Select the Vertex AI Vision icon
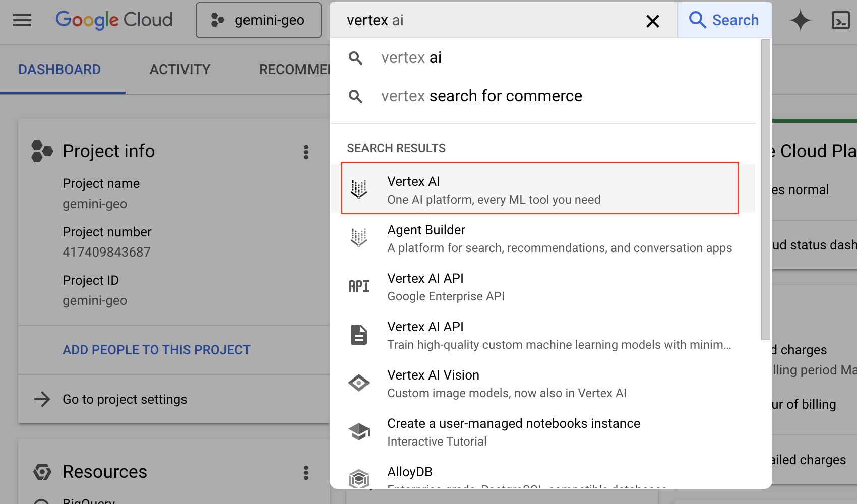 pos(359,383)
